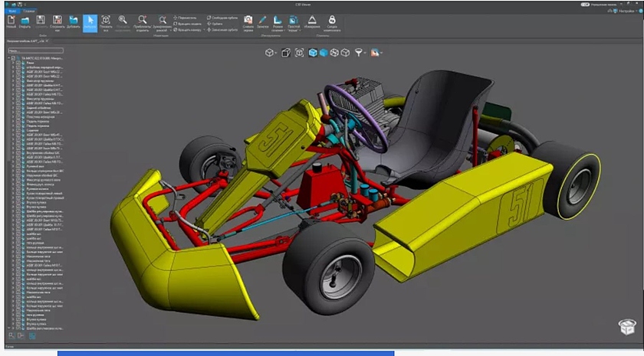Uncheck the Рама part visibility checkbox

coord(19,63)
